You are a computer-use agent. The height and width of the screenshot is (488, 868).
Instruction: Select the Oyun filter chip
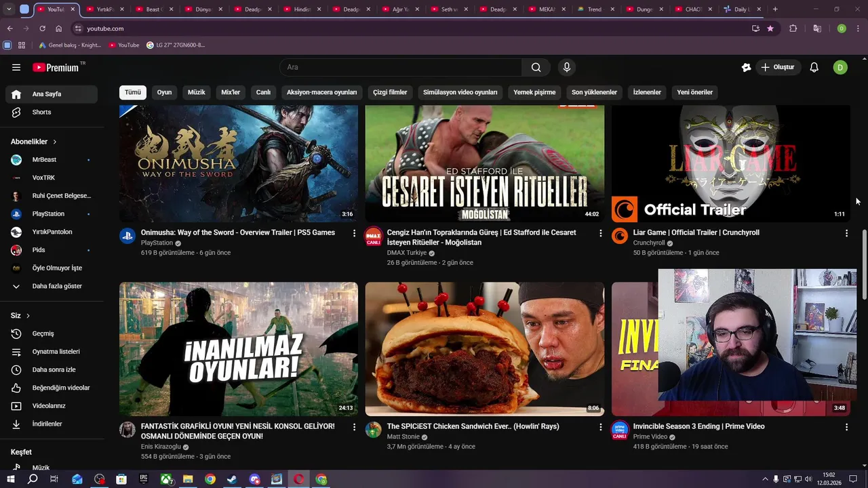164,92
